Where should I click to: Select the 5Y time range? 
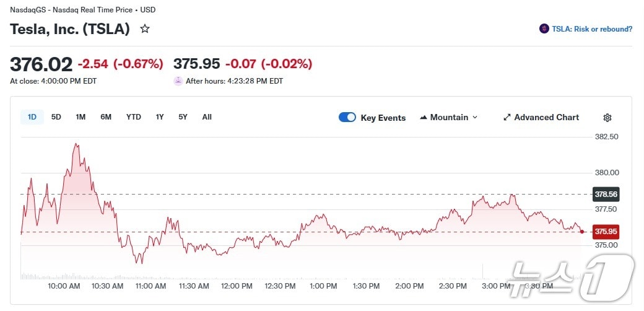[x=183, y=117]
